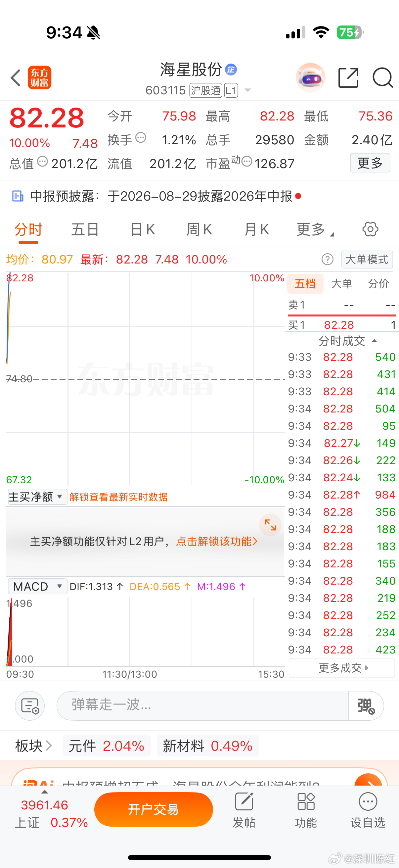Open the MACD indicator dropdown
This screenshot has height=868, width=399.
37,586
